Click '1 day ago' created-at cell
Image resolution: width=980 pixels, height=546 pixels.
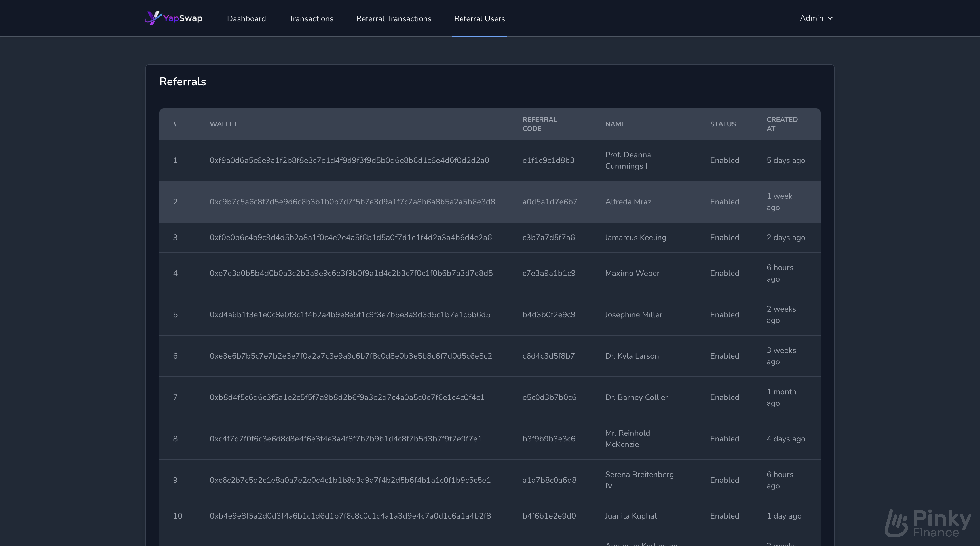(784, 516)
